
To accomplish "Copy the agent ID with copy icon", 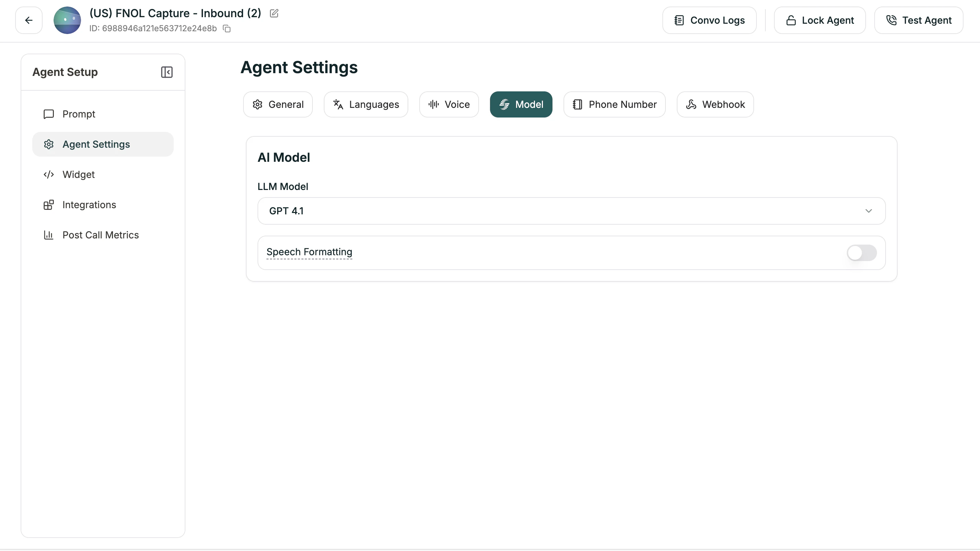I will [227, 29].
